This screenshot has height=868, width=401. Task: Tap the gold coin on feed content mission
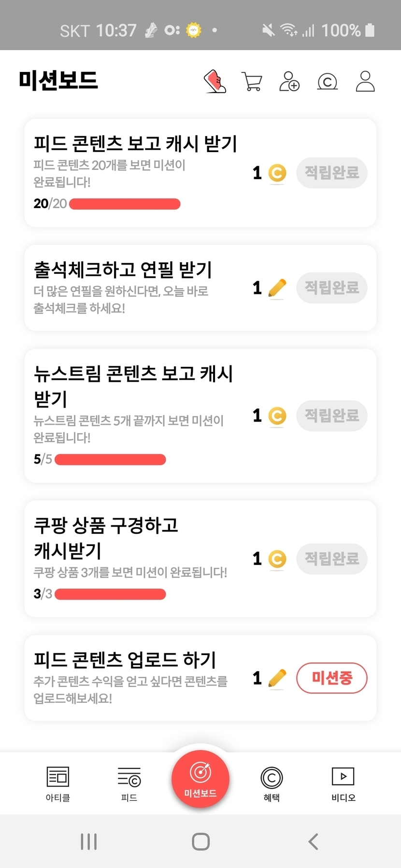pos(277,173)
